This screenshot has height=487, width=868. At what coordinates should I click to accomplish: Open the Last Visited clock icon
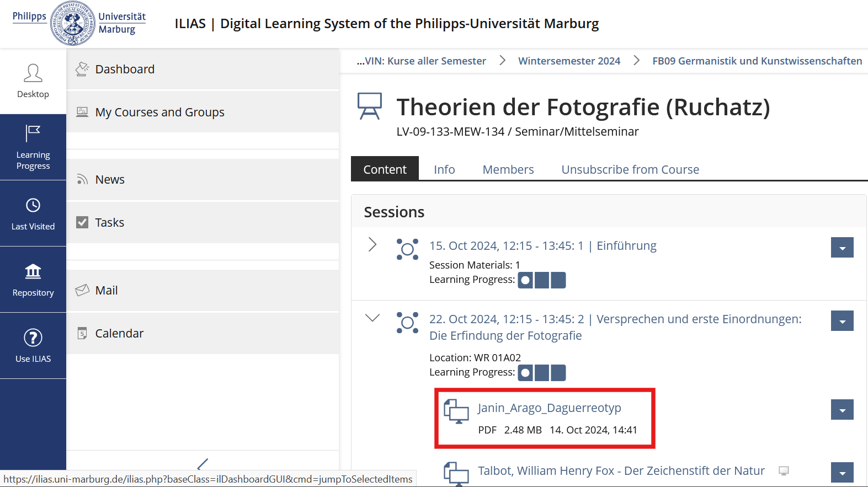(x=33, y=206)
